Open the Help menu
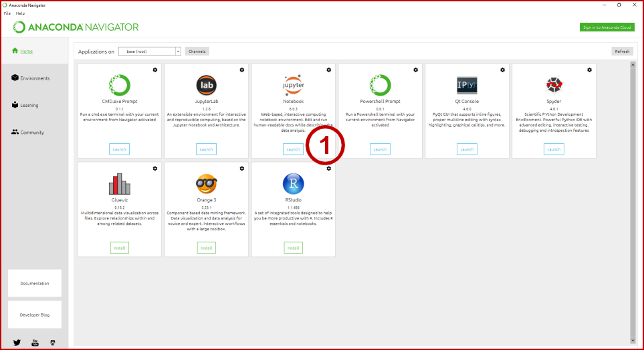Screen dimensions: 644x350 20,13
